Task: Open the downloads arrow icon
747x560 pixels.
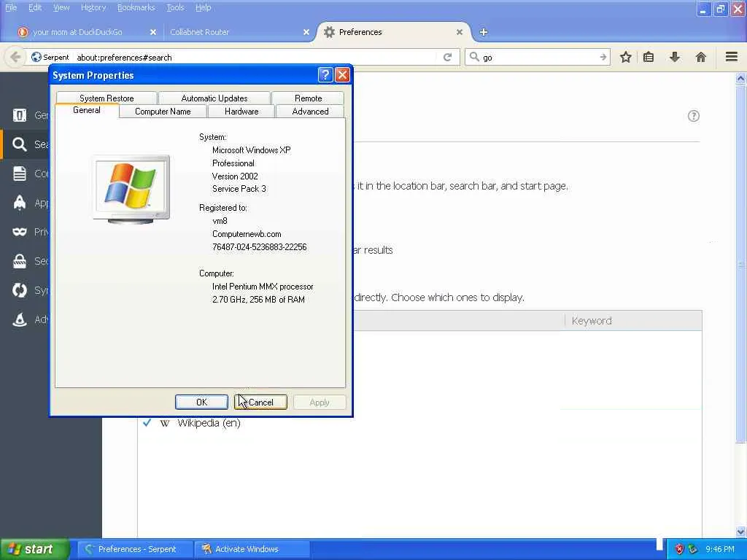Action: click(x=675, y=57)
